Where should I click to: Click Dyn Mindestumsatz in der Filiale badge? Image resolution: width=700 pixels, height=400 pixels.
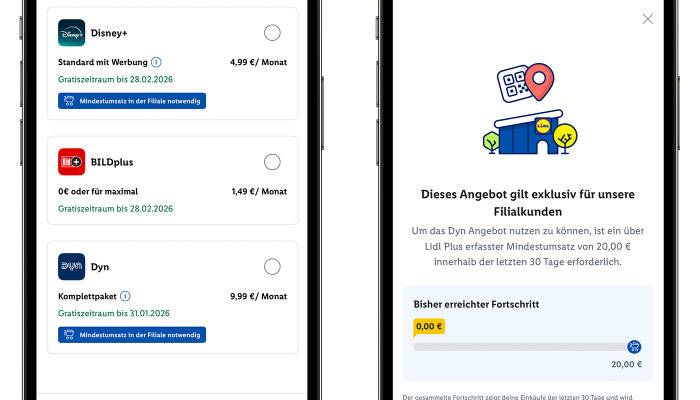click(132, 335)
